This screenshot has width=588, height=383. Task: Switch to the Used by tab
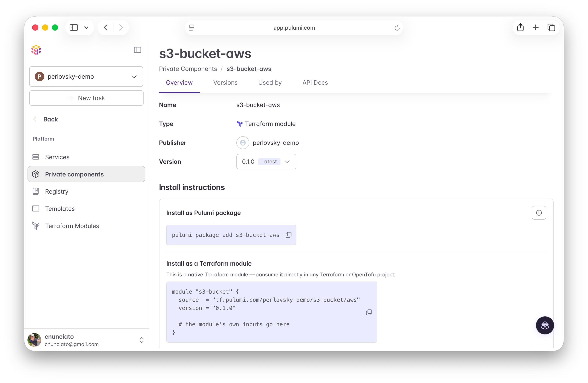coord(270,83)
